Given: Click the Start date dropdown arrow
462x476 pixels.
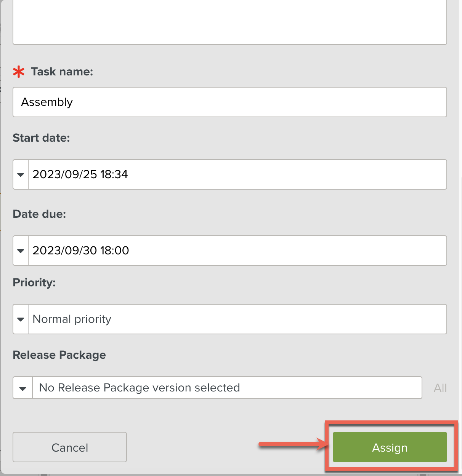Looking at the screenshot, I should 21,174.
